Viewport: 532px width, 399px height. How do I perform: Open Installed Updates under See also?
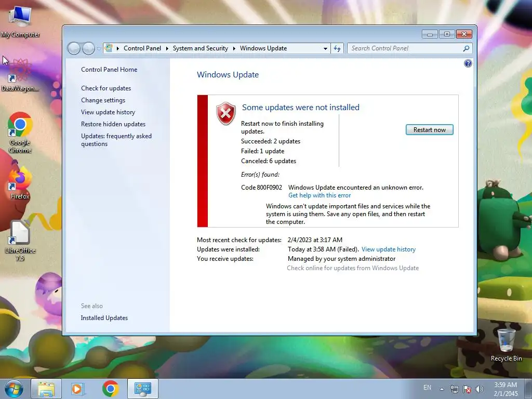[104, 318]
